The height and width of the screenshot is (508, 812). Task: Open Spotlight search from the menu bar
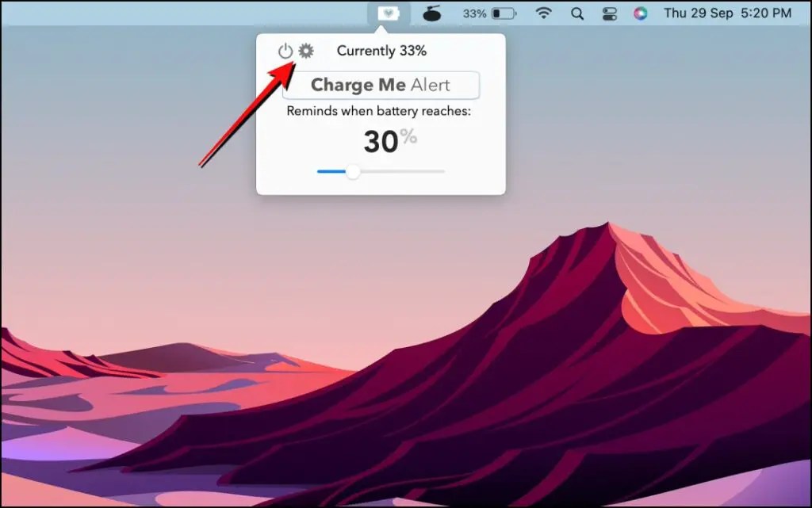point(576,13)
